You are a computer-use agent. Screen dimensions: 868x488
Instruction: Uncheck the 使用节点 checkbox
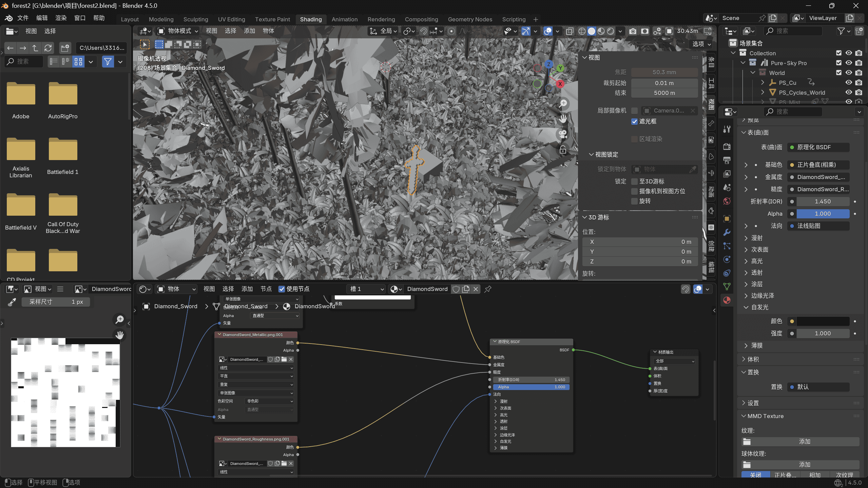coord(282,289)
